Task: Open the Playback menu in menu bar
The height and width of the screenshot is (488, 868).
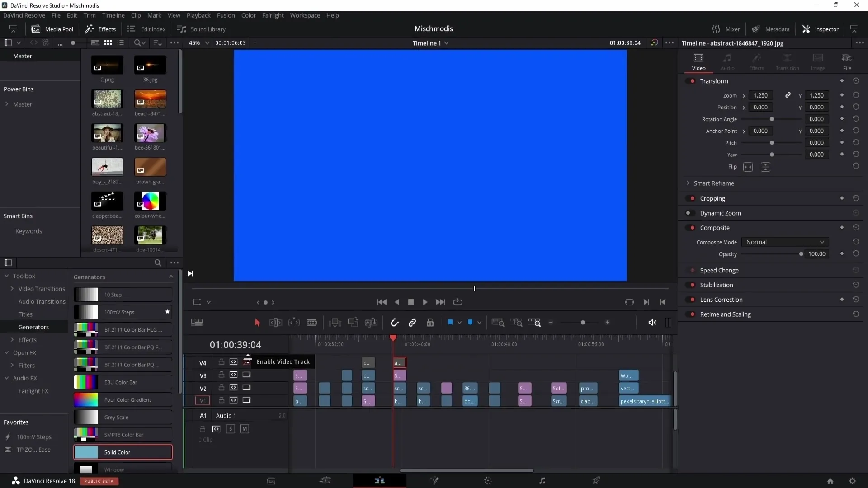Action: pyautogui.click(x=198, y=15)
